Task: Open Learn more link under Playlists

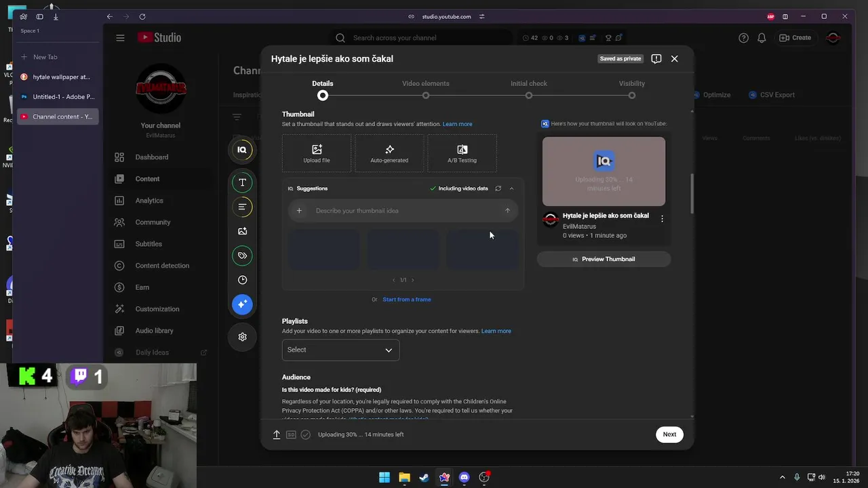Action: click(x=496, y=331)
